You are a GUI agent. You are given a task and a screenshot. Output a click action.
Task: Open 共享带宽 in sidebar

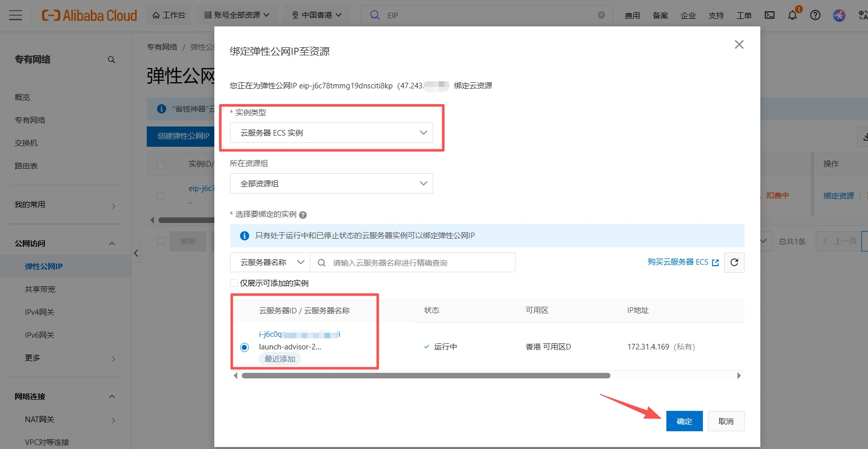(x=40, y=289)
